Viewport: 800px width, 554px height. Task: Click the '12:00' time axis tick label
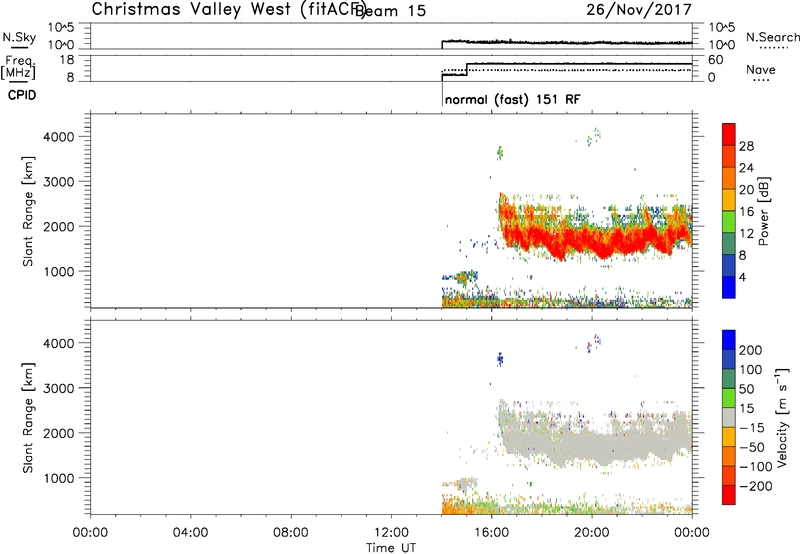click(391, 533)
